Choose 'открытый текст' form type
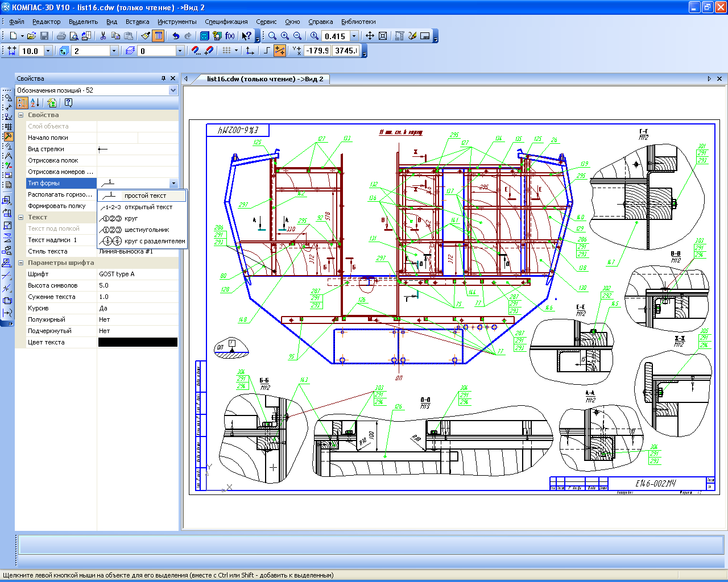Image resolution: width=728 pixels, height=582 pixels. (142, 207)
